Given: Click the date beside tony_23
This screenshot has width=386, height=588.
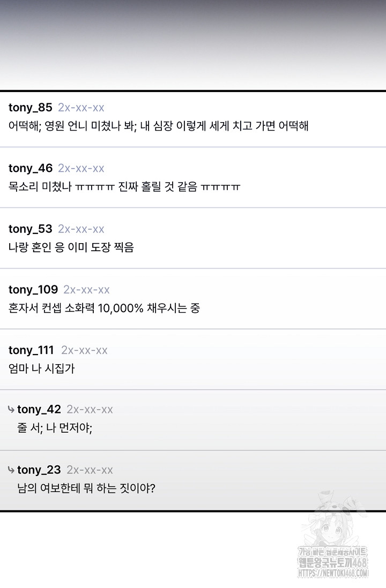Looking at the screenshot, I should [90, 470].
